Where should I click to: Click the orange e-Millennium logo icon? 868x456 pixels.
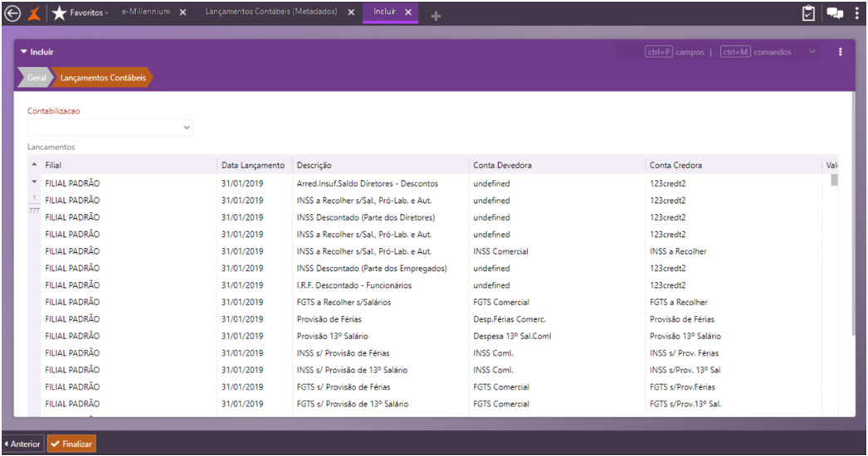pyautogui.click(x=35, y=13)
